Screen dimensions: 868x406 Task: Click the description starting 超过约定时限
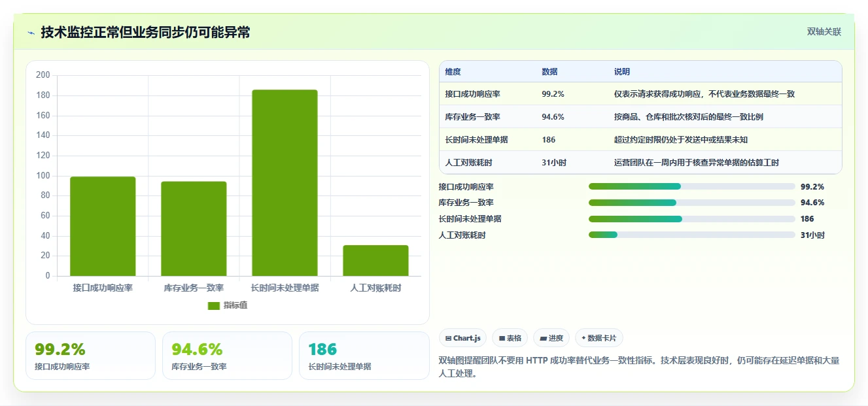[x=680, y=140]
